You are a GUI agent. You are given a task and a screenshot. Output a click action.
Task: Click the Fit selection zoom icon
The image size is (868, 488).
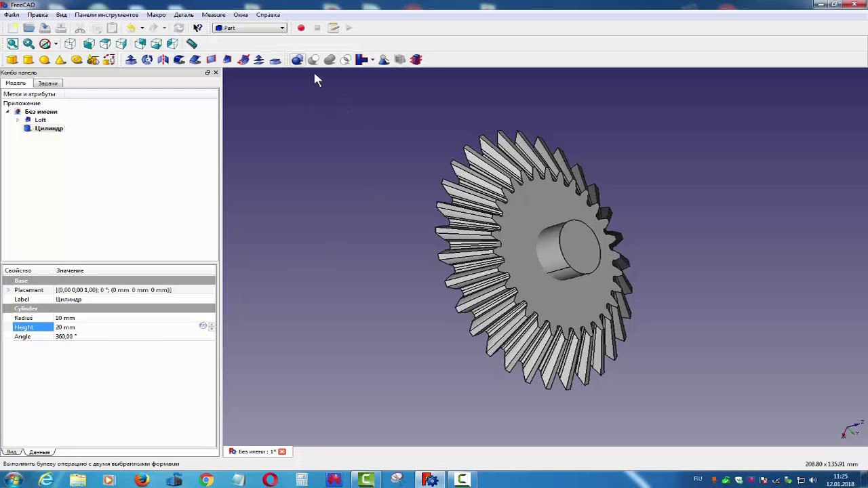[x=28, y=43]
